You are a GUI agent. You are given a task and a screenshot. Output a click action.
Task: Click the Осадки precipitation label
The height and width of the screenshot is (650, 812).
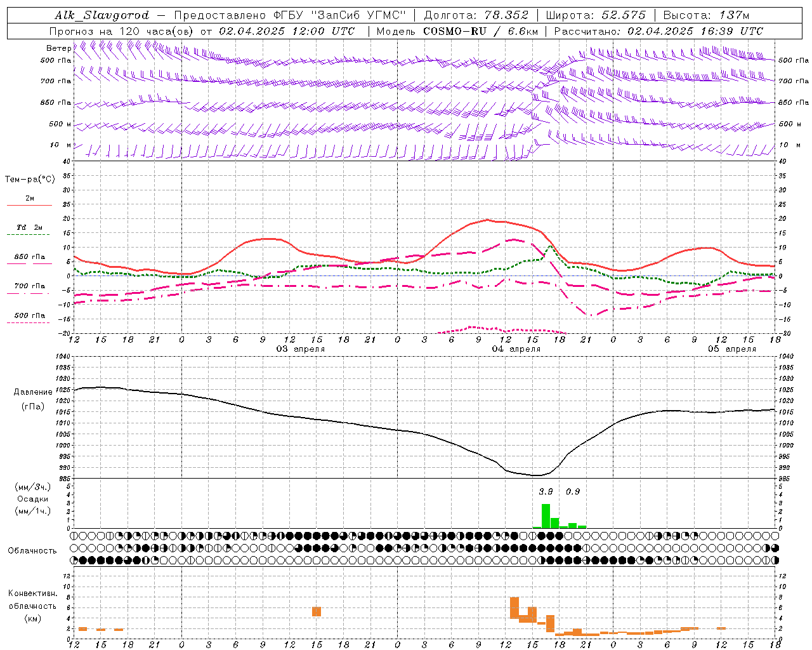tap(33, 499)
